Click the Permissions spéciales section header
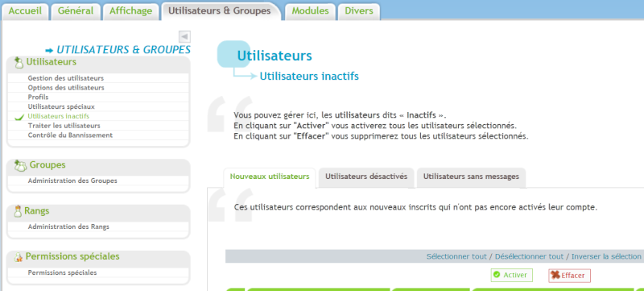The image size is (644, 291). tap(72, 257)
